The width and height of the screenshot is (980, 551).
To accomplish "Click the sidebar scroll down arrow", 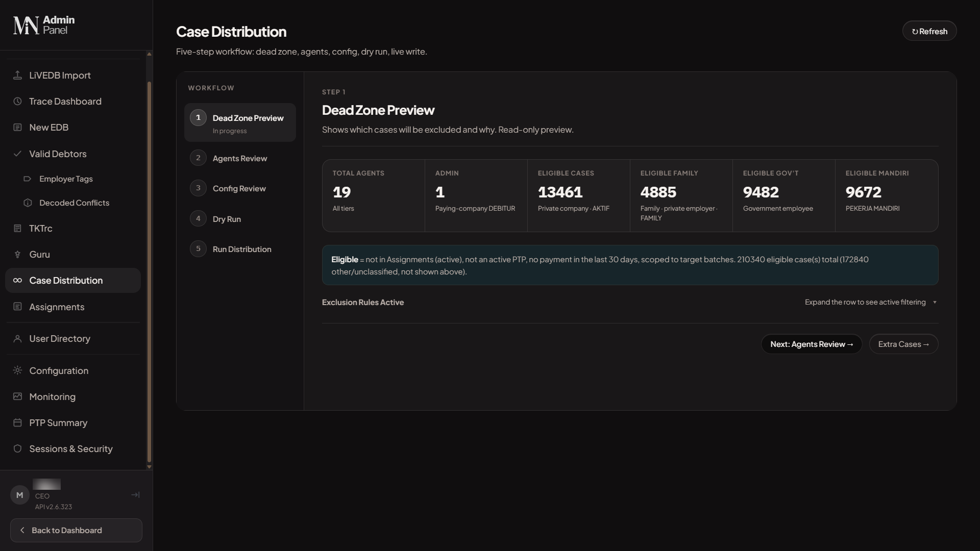I will point(149,467).
